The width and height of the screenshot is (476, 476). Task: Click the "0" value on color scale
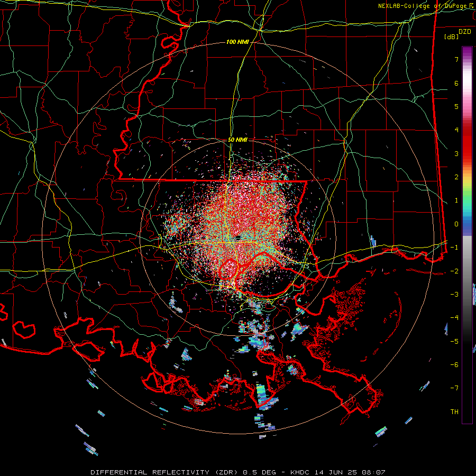[456, 224]
